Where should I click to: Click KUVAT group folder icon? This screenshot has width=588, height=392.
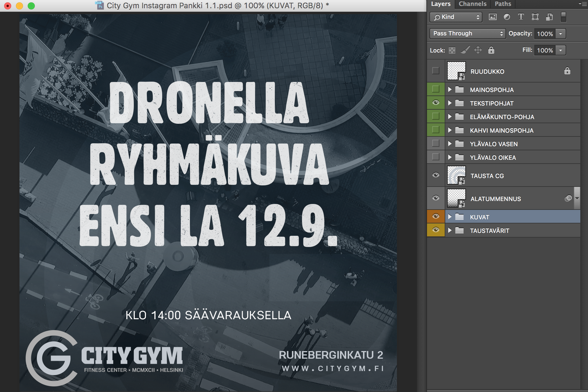pos(459,217)
